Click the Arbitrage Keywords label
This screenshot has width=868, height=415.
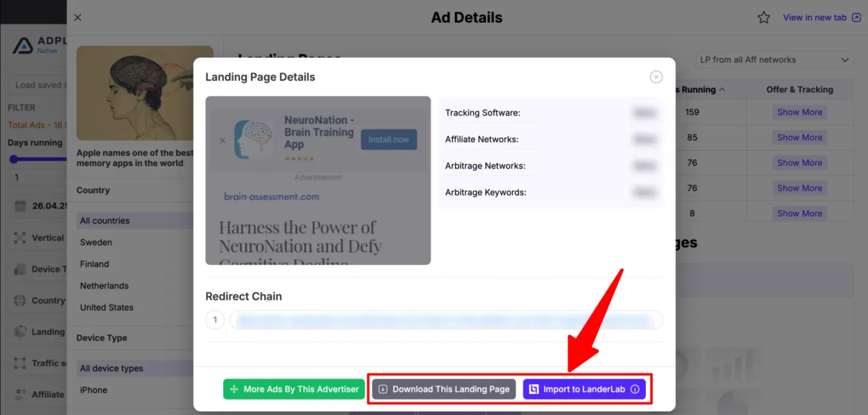point(486,192)
